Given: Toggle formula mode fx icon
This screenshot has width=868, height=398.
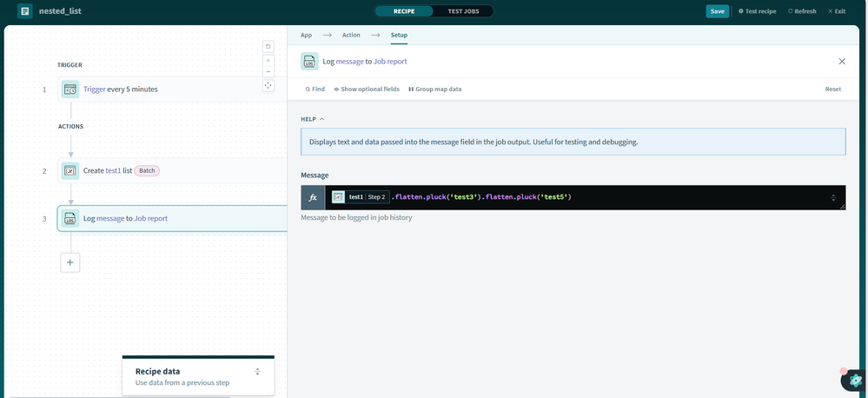Looking at the screenshot, I should pos(313,197).
